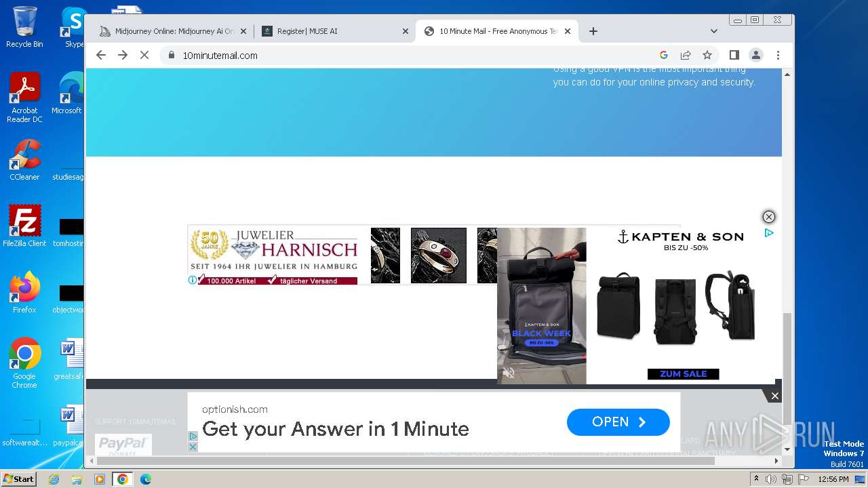Close the Kapten & Son video ad
This screenshot has height=488, width=868.
pyautogui.click(x=768, y=217)
